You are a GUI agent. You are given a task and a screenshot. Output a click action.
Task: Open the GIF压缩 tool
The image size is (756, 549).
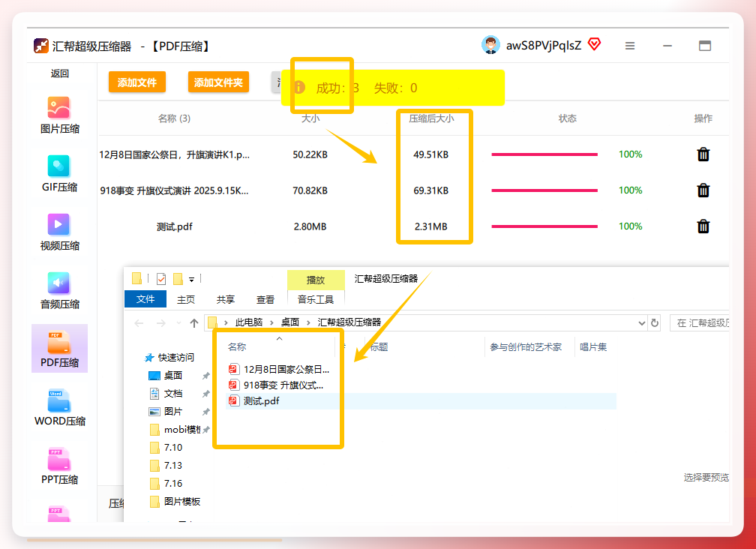tap(59, 173)
